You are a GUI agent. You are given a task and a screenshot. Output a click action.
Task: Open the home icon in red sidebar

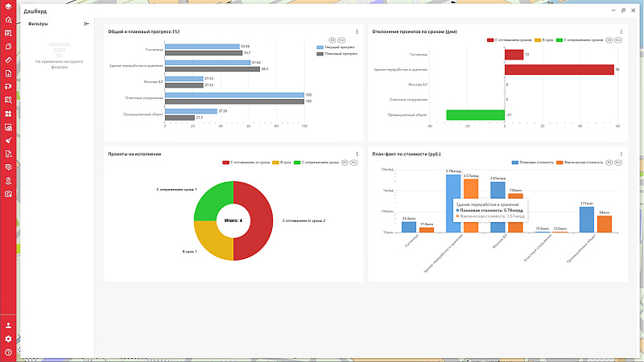tap(8, 21)
